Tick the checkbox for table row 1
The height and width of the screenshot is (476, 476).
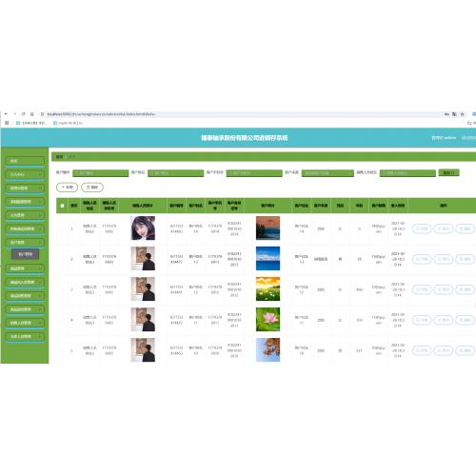(x=62, y=228)
